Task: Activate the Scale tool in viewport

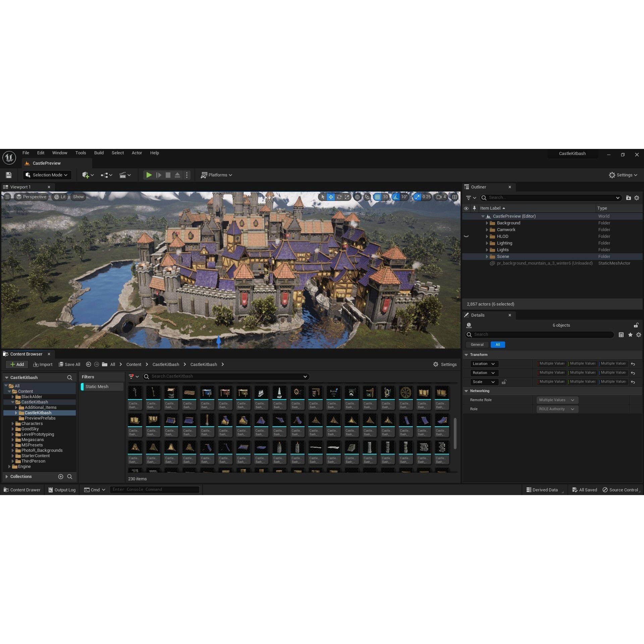Action: (347, 197)
